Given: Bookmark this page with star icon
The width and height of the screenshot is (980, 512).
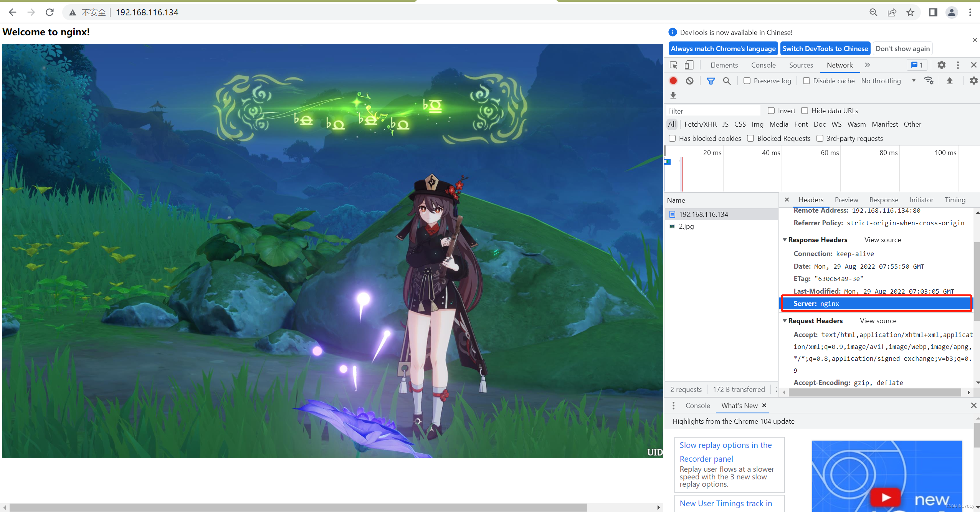Looking at the screenshot, I should [x=910, y=12].
